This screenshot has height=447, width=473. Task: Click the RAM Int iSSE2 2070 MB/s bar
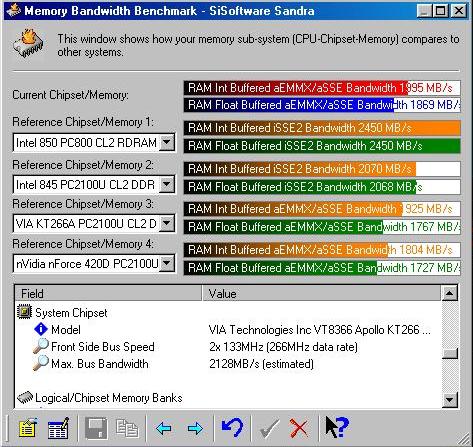point(322,169)
